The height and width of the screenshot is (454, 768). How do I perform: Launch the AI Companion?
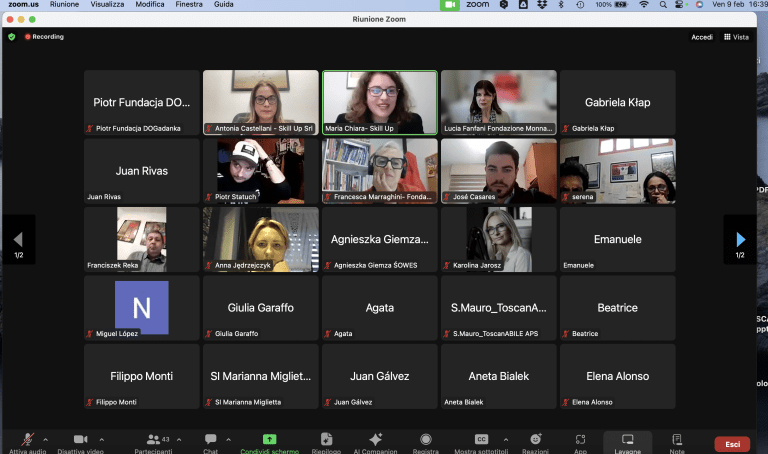375,443
